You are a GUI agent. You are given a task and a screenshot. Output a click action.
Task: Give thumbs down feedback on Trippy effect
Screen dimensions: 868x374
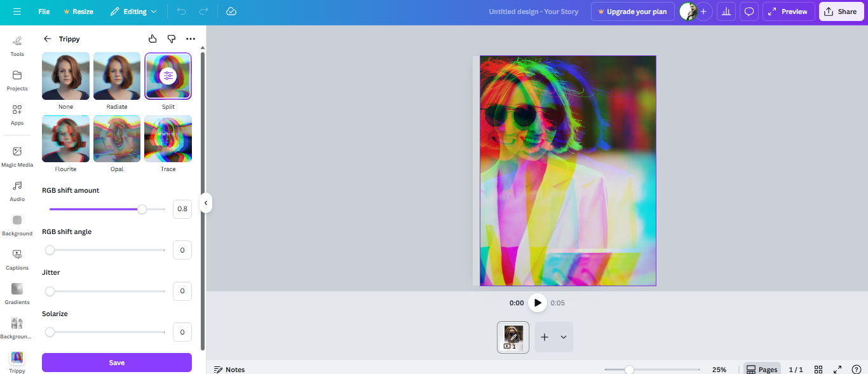[171, 38]
